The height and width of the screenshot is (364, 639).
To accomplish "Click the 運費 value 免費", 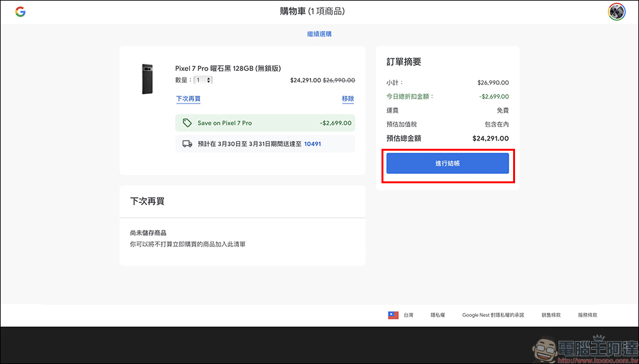I will tap(503, 110).
